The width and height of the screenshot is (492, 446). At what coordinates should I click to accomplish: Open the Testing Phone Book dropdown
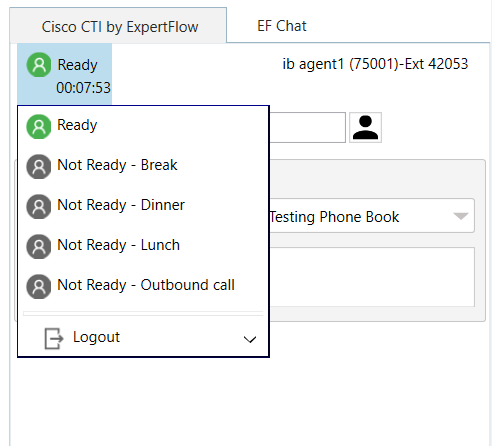pyautogui.click(x=371, y=216)
